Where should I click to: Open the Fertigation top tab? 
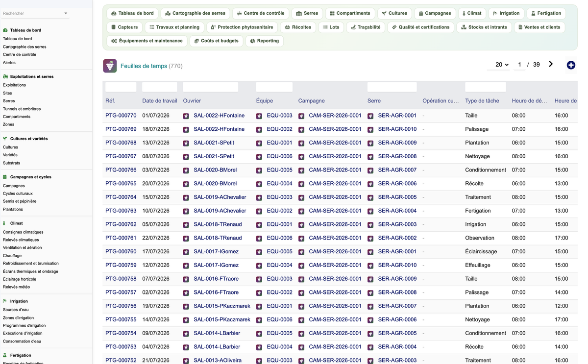coord(546,13)
